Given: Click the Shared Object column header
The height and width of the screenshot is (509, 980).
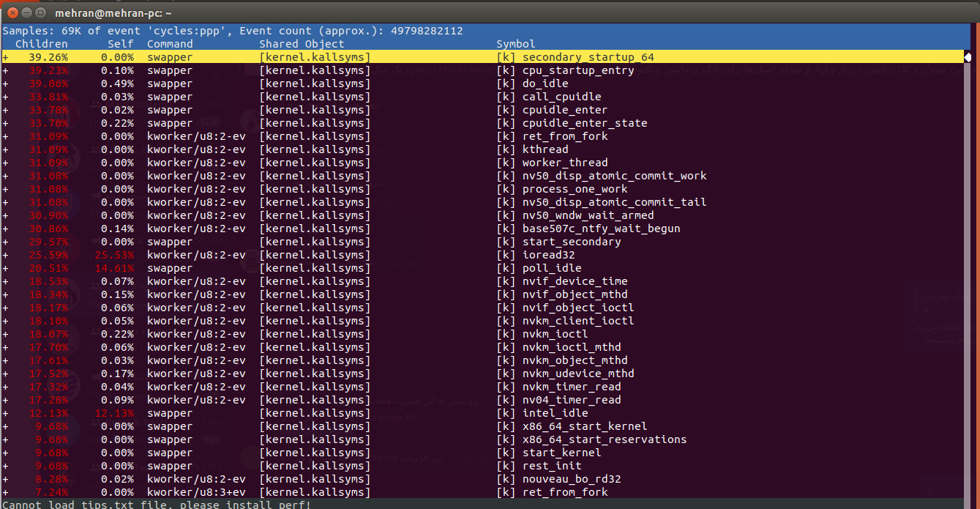Looking at the screenshot, I should point(302,44).
